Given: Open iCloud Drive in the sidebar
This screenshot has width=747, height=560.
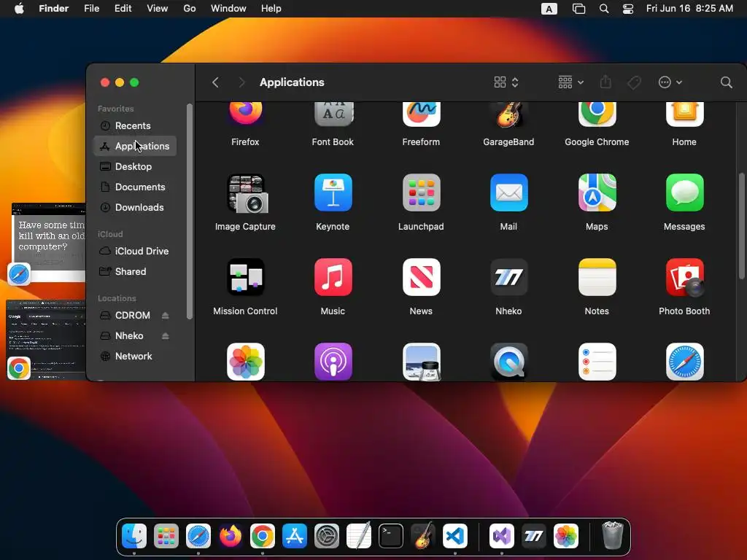Looking at the screenshot, I should [135, 251].
